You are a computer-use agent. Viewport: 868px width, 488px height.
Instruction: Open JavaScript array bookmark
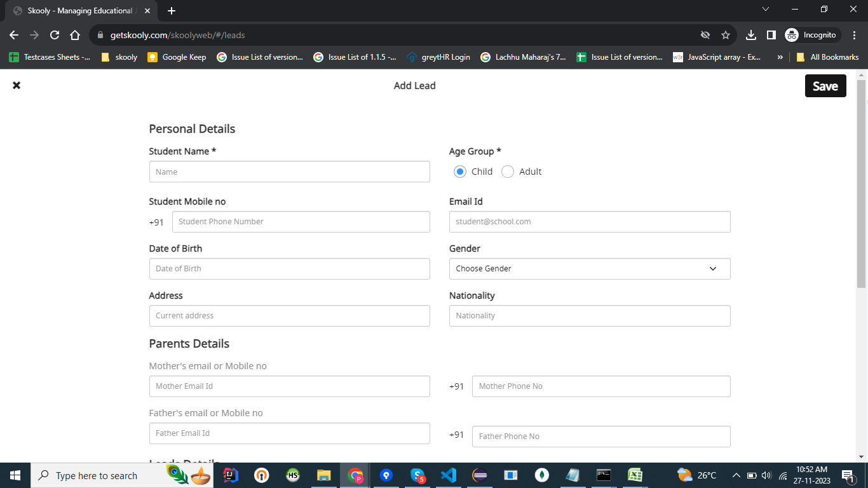point(717,57)
